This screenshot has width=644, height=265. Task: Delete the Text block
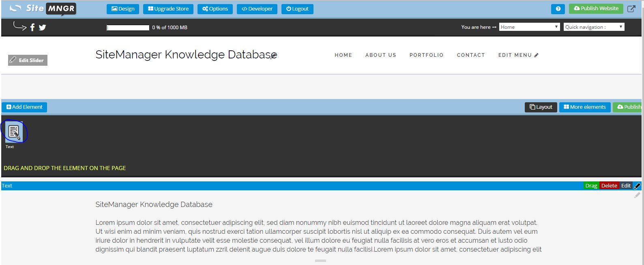pos(609,186)
